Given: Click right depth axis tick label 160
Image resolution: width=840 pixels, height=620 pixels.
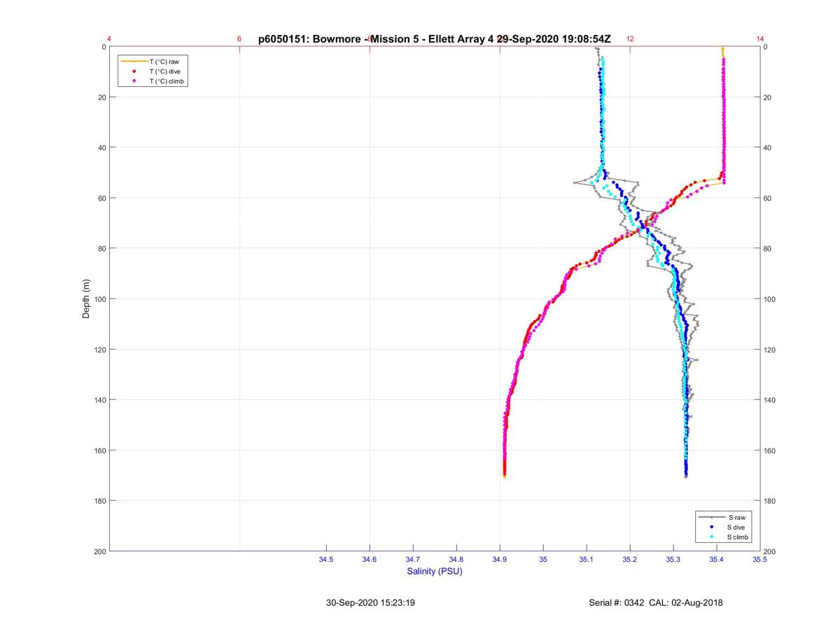Looking at the screenshot, I should coord(771,450).
